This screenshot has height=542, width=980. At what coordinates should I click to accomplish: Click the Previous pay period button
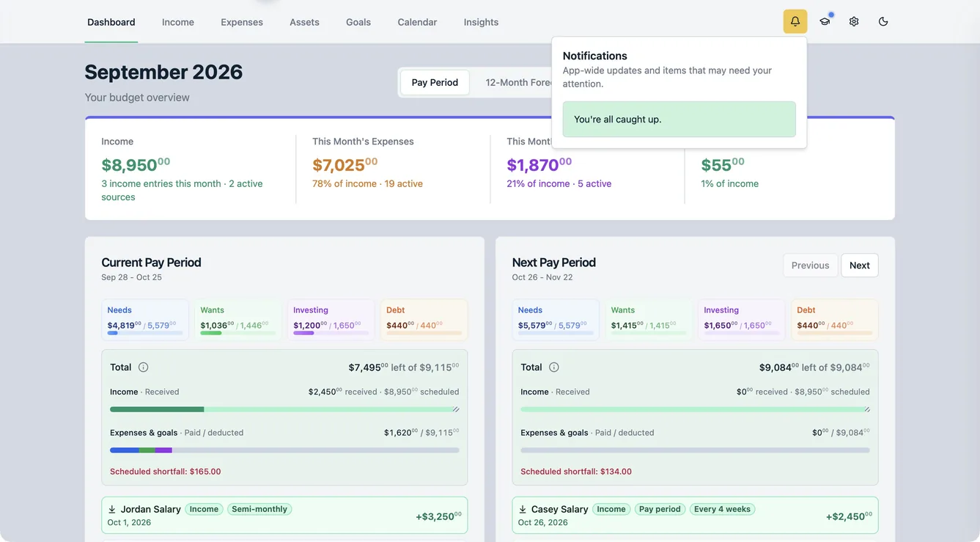pyautogui.click(x=810, y=265)
